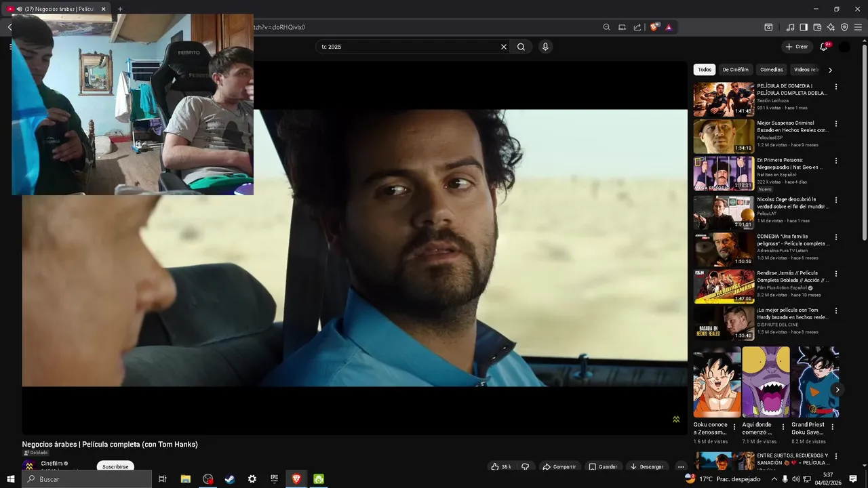Click the Suscribirse button

pos(115,466)
